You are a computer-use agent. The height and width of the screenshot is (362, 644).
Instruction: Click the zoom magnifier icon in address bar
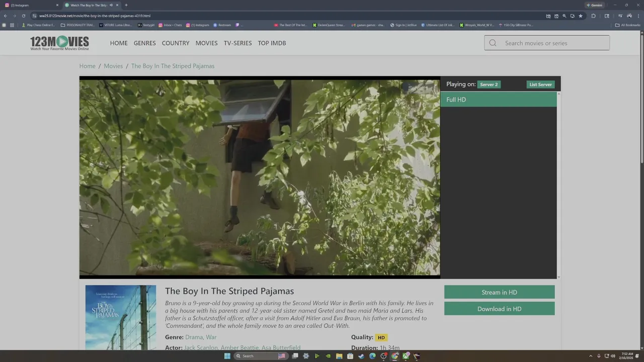pyautogui.click(x=564, y=16)
